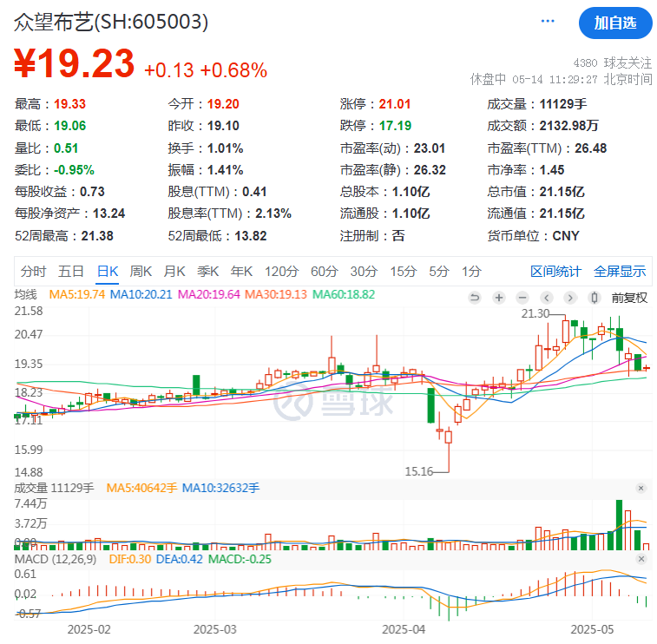Click 货币单位 CNY text
This screenshot has width=657, height=644.
point(566,236)
